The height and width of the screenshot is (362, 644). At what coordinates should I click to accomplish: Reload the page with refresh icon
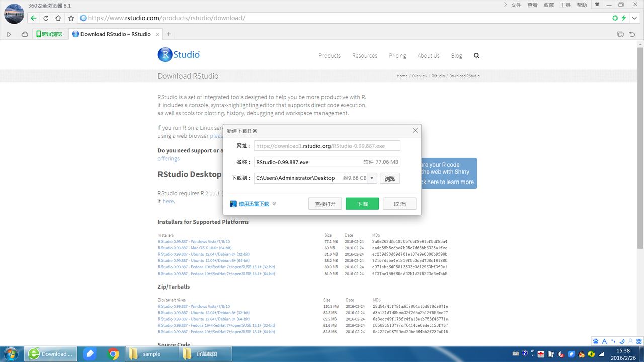pyautogui.click(x=46, y=18)
